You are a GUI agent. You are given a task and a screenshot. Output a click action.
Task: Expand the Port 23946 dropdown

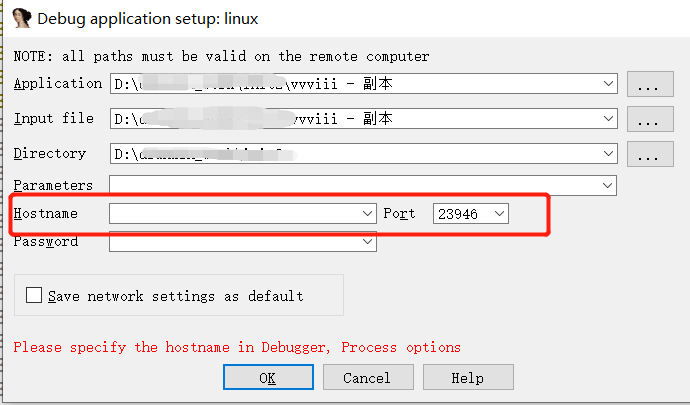[500, 214]
